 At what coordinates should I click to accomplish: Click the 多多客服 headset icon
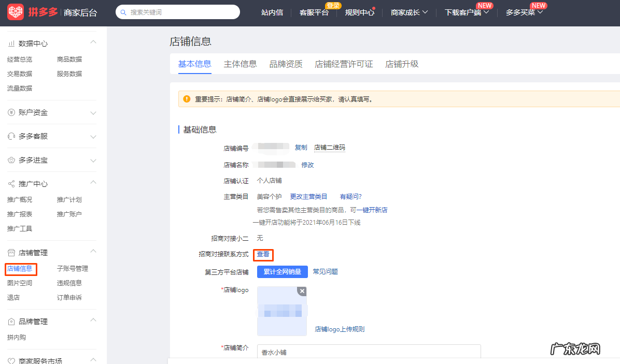(10, 136)
